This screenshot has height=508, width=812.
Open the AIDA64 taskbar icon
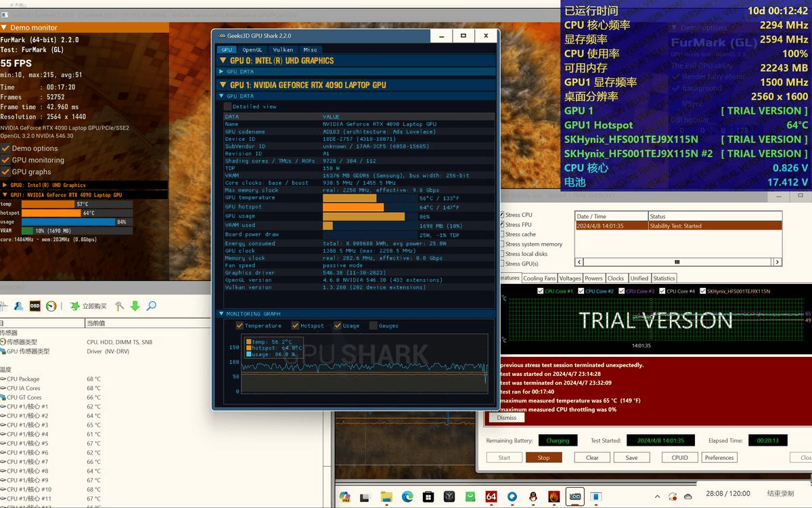491,496
